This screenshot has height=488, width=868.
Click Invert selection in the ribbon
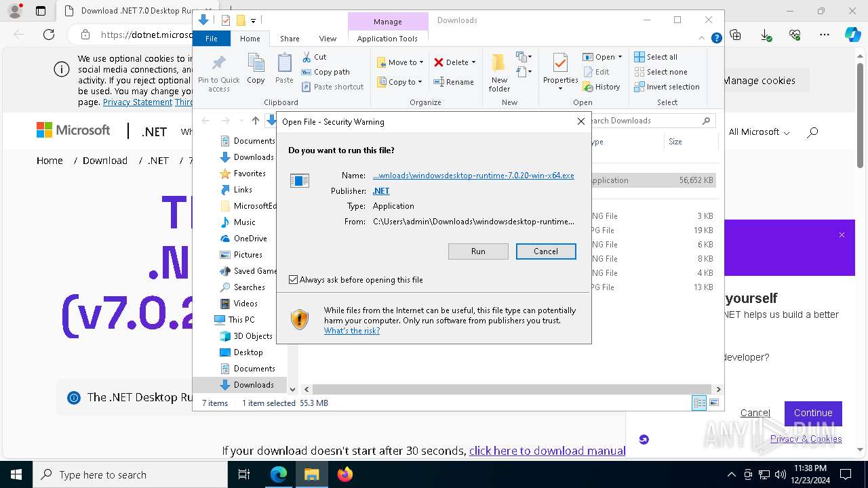(667, 87)
